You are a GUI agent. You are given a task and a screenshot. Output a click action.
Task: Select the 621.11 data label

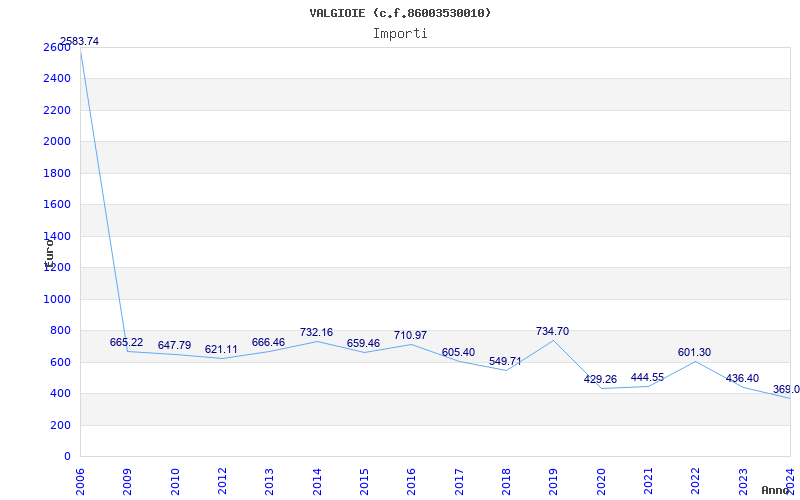click(x=221, y=349)
